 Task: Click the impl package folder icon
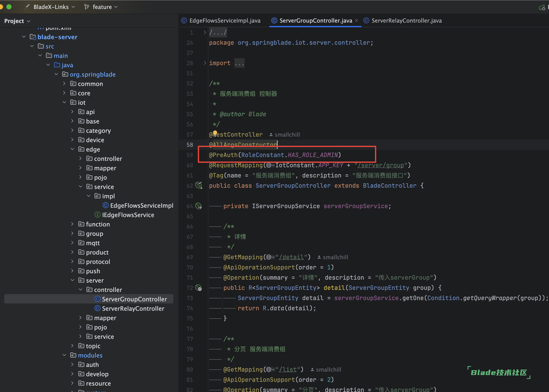[x=98, y=196]
